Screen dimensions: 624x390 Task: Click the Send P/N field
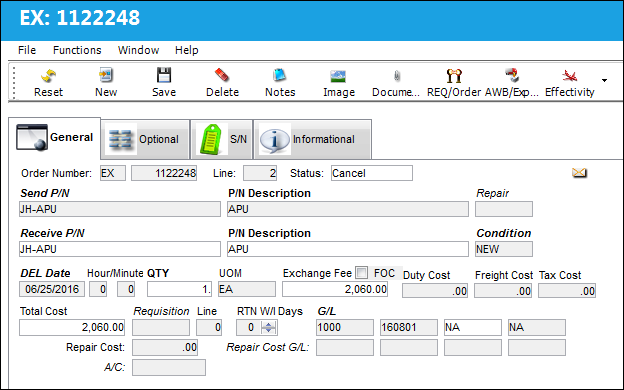click(120, 209)
